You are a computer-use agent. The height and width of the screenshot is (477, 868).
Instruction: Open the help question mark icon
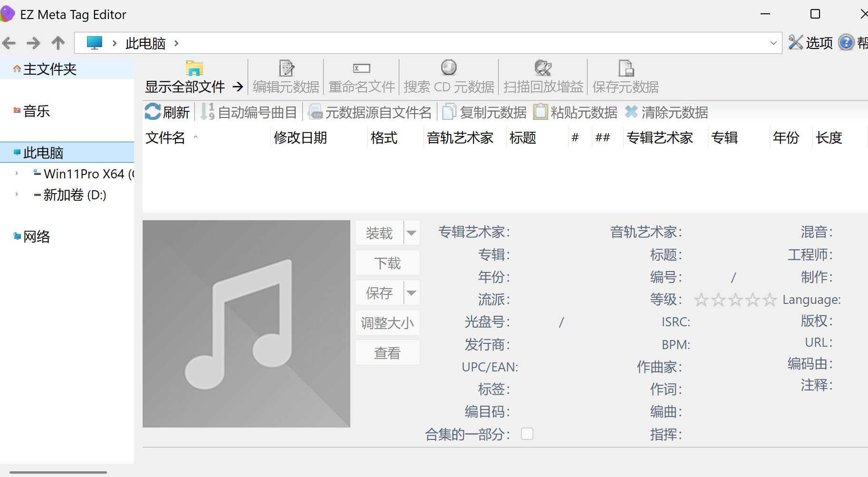pos(846,42)
